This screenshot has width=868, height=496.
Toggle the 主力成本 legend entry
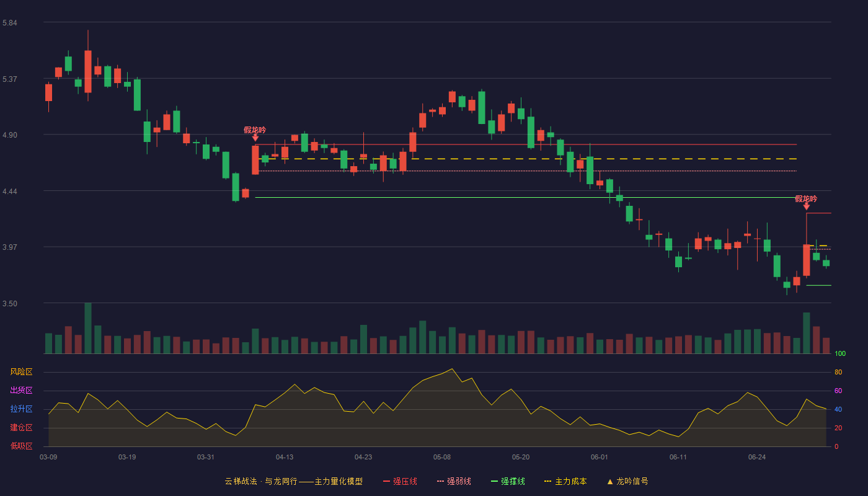[x=565, y=481]
